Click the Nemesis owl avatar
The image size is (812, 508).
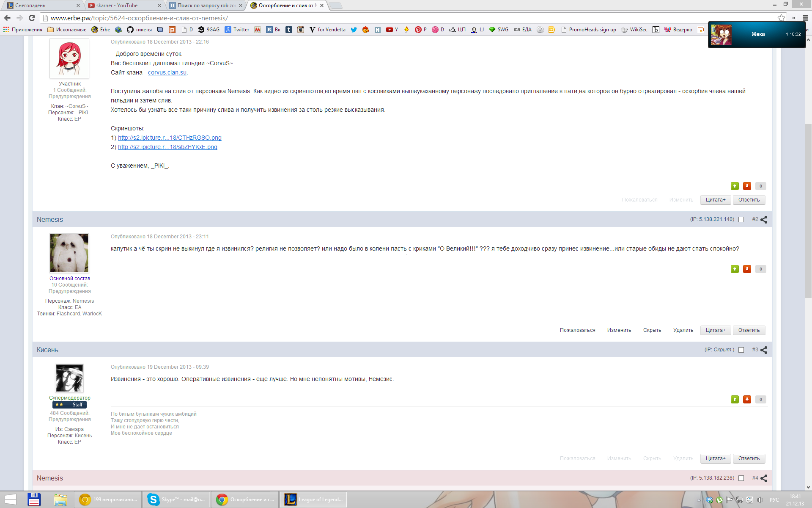pyautogui.click(x=69, y=253)
